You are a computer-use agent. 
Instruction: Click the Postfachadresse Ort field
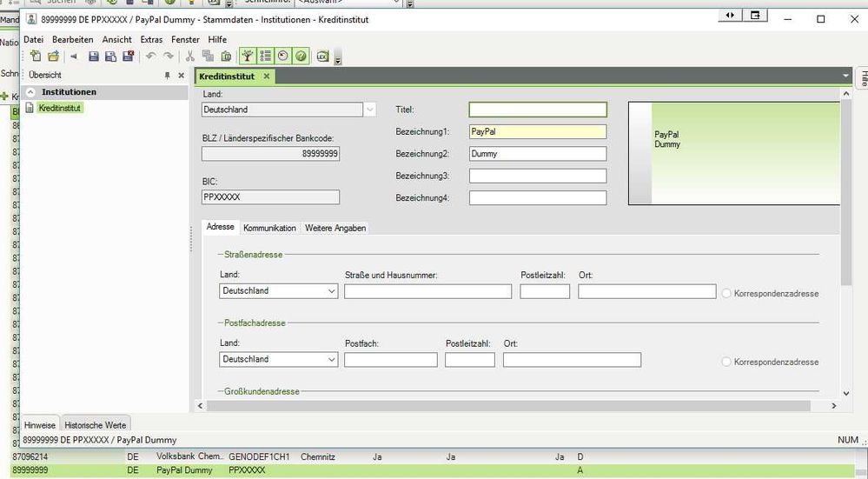(x=572, y=360)
